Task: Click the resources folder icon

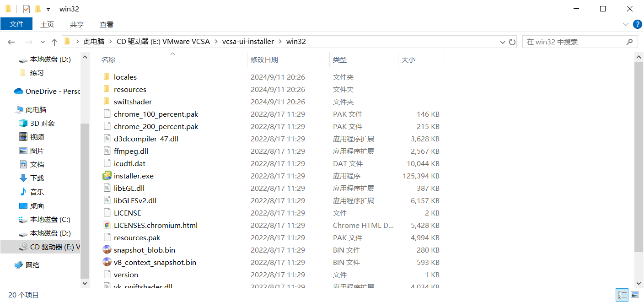Action: pyautogui.click(x=107, y=89)
